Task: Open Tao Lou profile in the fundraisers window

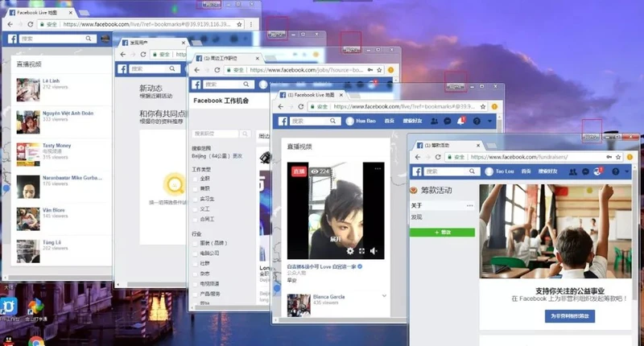Action: point(499,171)
